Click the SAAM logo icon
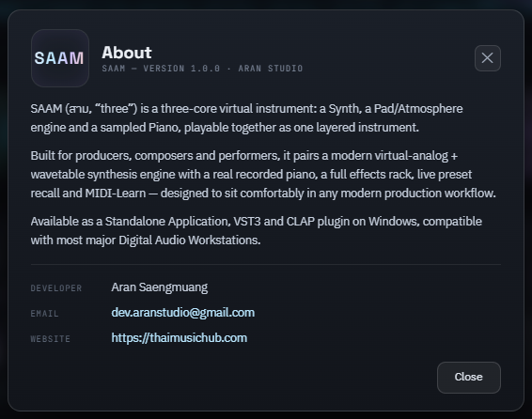Viewport: 532px width, 419px height. [x=60, y=58]
